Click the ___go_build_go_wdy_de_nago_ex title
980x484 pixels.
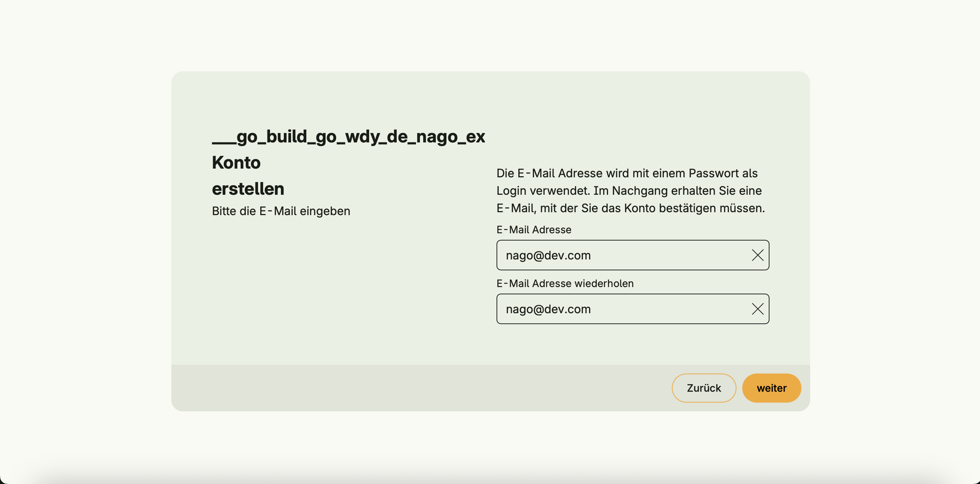click(x=348, y=136)
